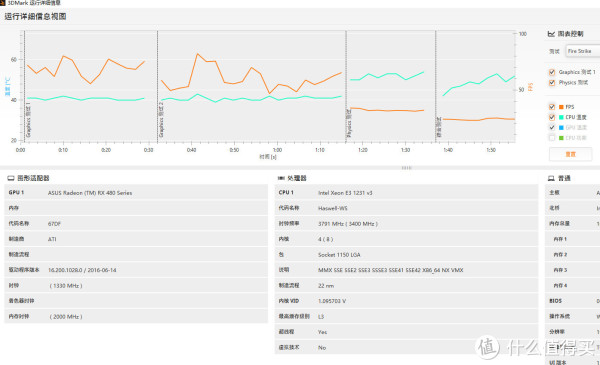Viewport: 600px width, 365px height.
Task: Click the 内存 3 row in general panel
Action: [x=572, y=270]
